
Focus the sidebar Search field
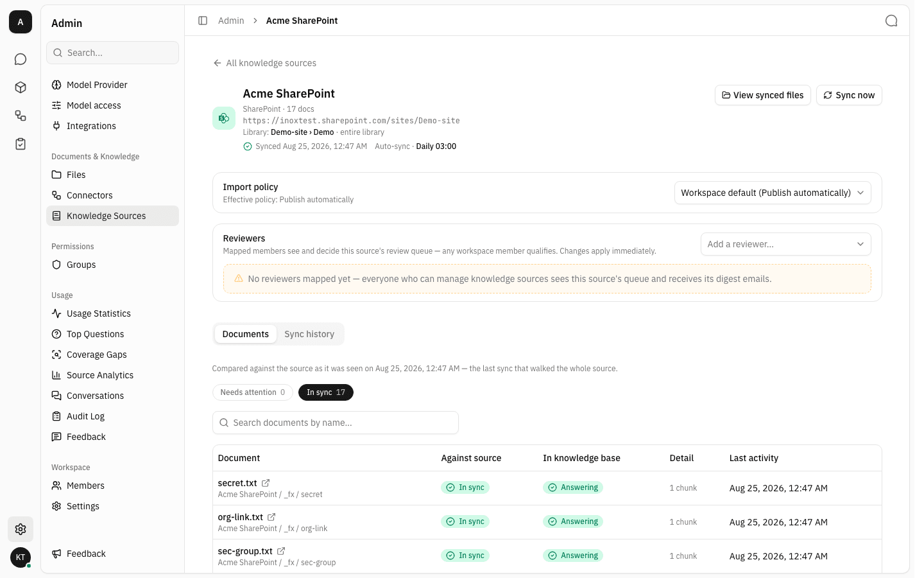(x=112, y=53)
